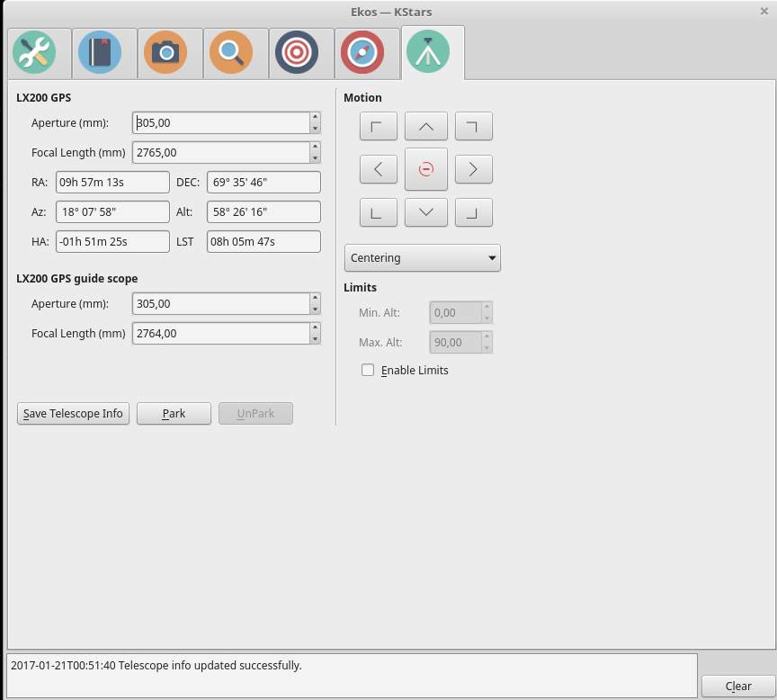The image size is (777, 700).
Task: Move mount diagonally up-left
Action: tap(379, 127)
